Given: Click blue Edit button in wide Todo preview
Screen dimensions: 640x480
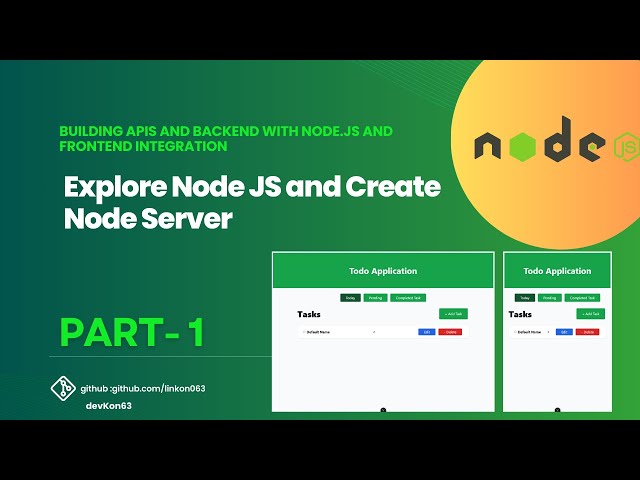Looking at the screenshot, I should tap(427, 332).
